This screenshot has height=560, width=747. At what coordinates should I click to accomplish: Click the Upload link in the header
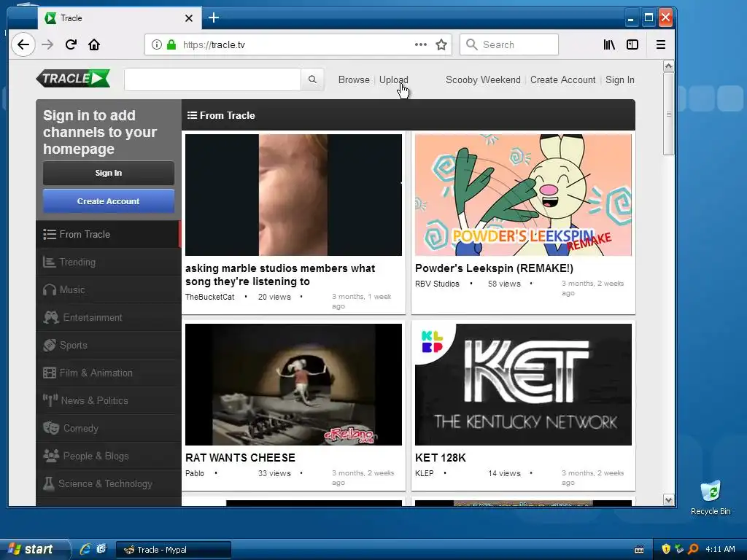click(x=393, y=80)
